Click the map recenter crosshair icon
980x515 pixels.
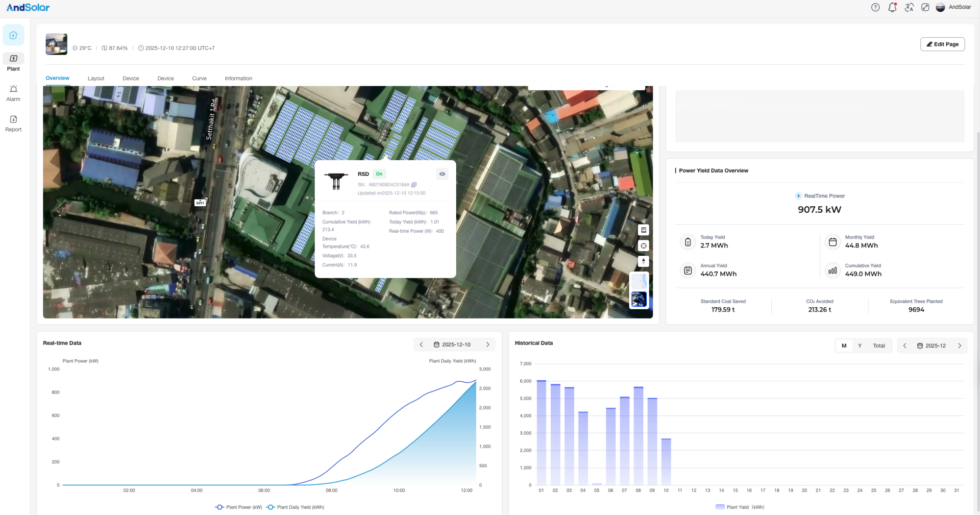[643, 246]
